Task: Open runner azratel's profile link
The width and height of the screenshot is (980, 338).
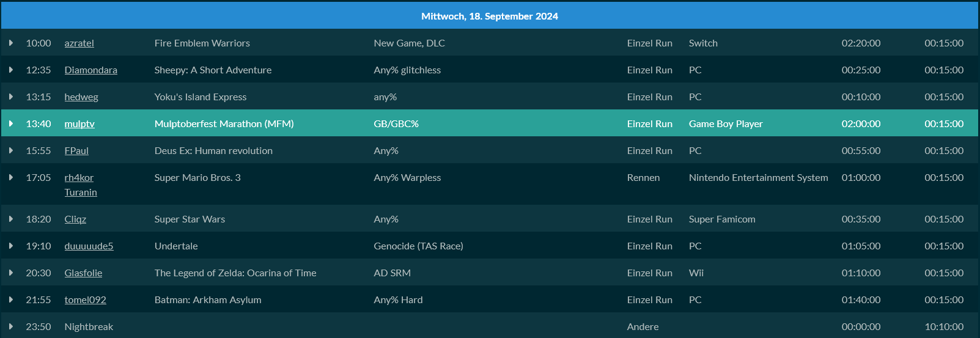Action: point(79,43)
